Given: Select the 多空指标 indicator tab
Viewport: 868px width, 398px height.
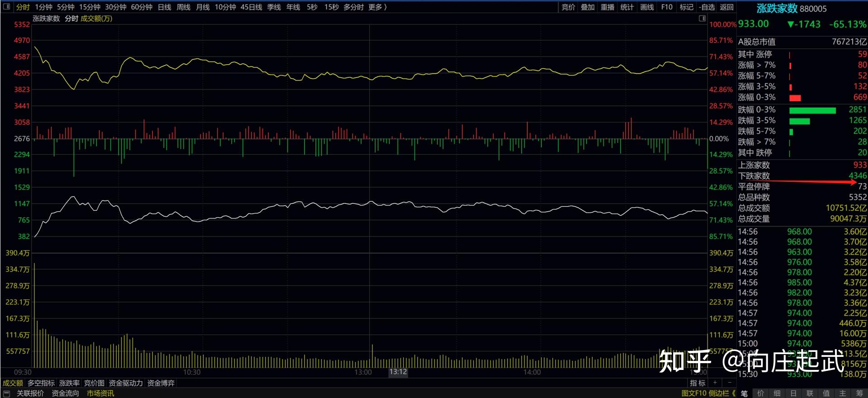Looking at the screenshot, I should [41, 383].
